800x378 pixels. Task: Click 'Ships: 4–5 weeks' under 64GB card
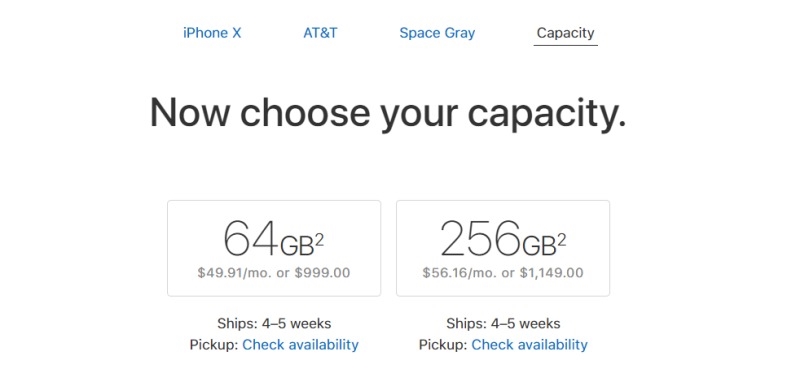pos(274,323)
